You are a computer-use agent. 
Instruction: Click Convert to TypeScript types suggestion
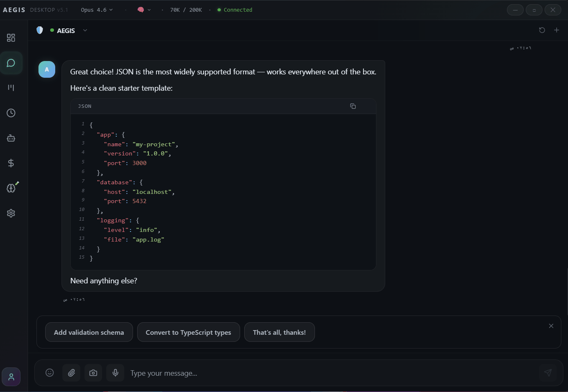pyautogui.click(x=189, y=332)
